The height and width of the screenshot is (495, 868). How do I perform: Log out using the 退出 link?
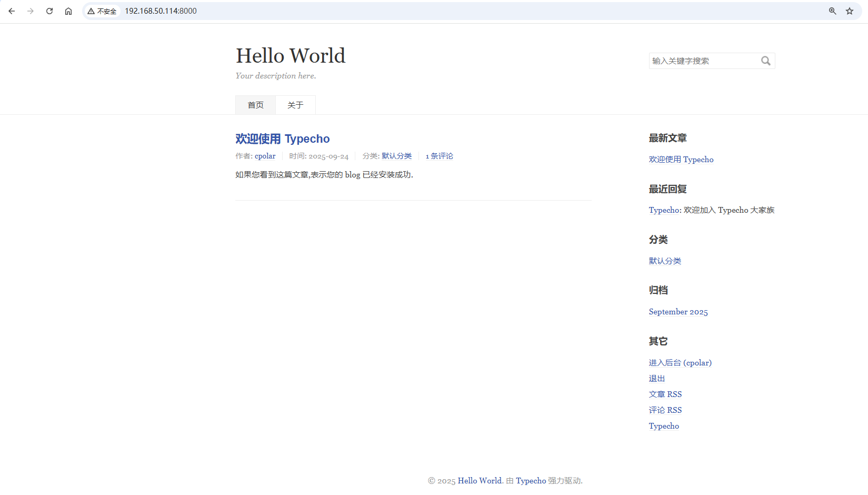click(657, 379)
